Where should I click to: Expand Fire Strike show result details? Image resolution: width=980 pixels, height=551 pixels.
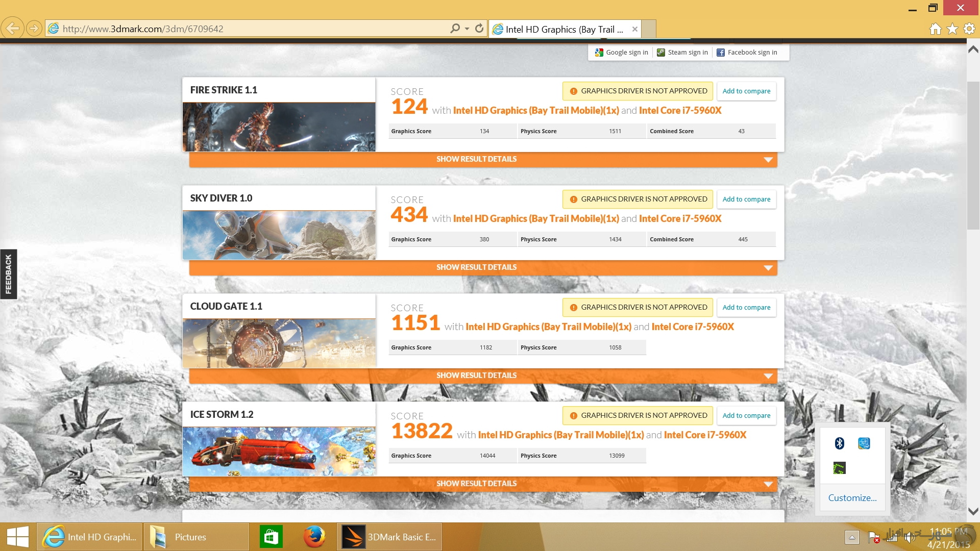(x=483, y=159)
